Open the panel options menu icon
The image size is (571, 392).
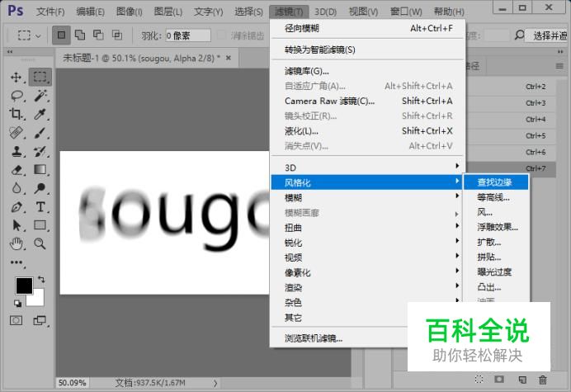pyautogui.click(x=559, y=66)
